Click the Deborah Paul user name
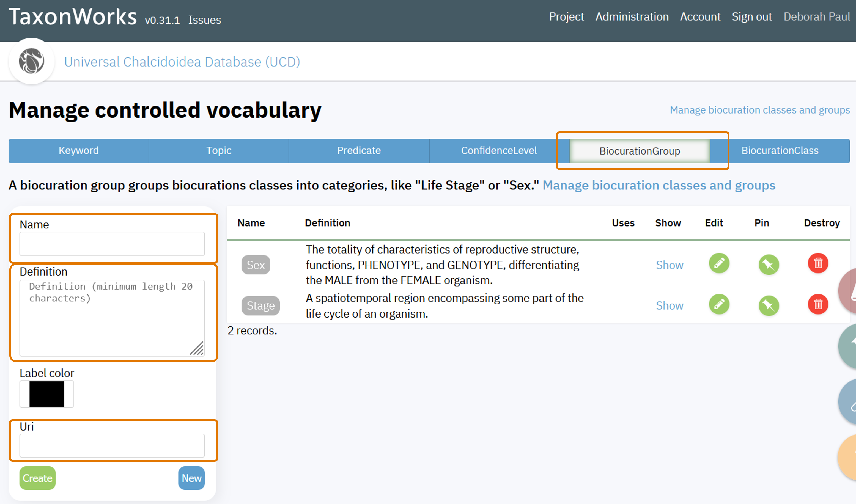The width and height of the screenshot is (856, 504). 817,17
